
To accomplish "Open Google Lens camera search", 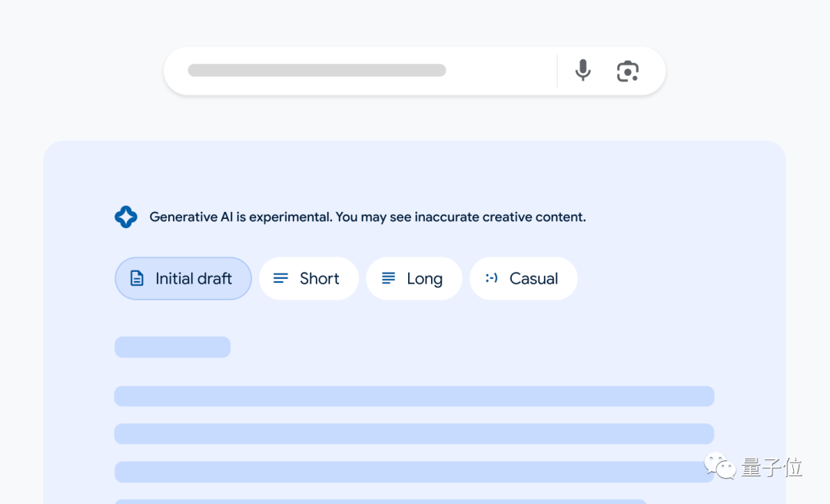I will coord(628,71).
